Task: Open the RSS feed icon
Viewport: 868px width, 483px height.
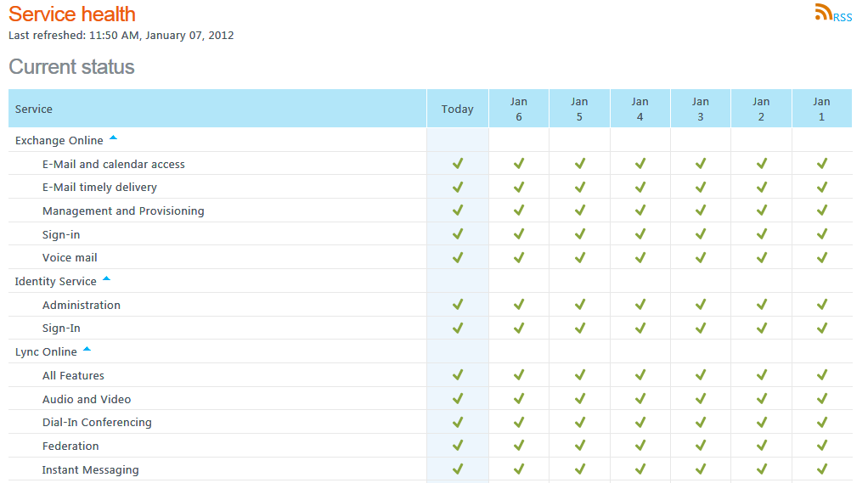Action: pyautogui.click(x=823, y=12)
